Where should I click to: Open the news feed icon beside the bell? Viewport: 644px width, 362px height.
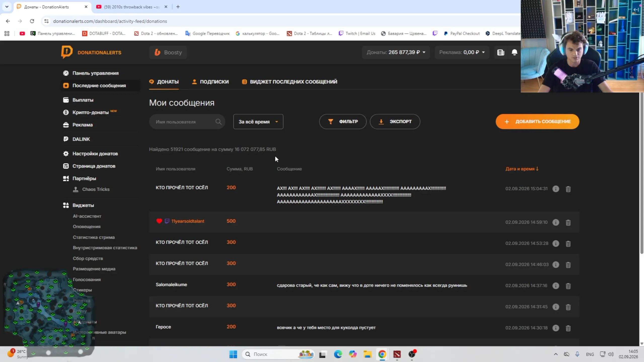(501, 52)
